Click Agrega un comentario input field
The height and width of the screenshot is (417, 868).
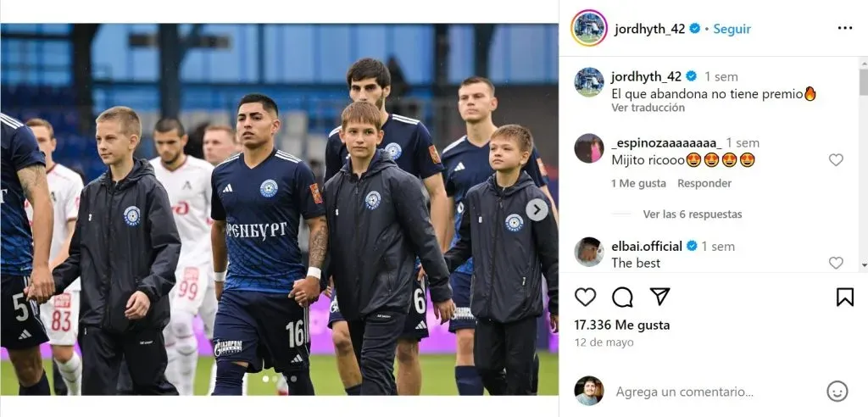click(685, 392)
